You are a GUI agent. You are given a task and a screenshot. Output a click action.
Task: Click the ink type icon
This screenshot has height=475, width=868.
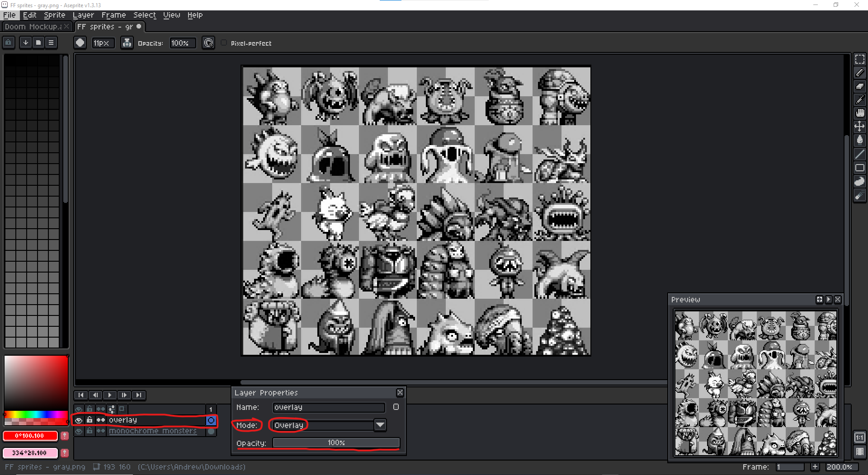[x=127, y=43]
